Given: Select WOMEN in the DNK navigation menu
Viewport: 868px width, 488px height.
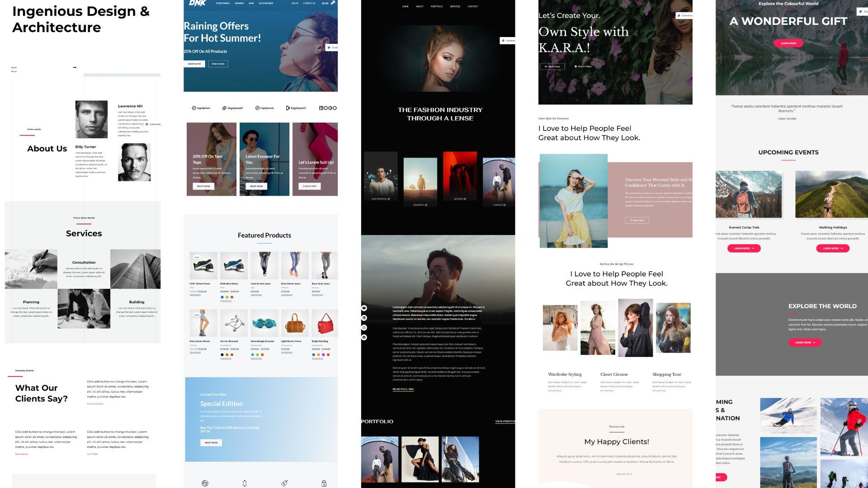Looking at the screenshot, I should coord(238,3).
